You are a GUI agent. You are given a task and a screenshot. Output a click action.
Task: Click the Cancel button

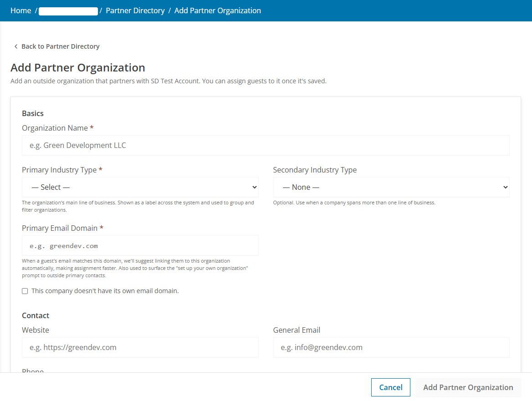pos(390,387)
